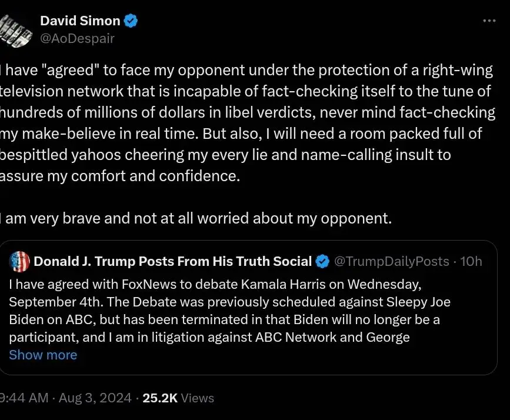Open David Simon's profile via display name
The height and width of the screenshot is (420, 510).
80,21
